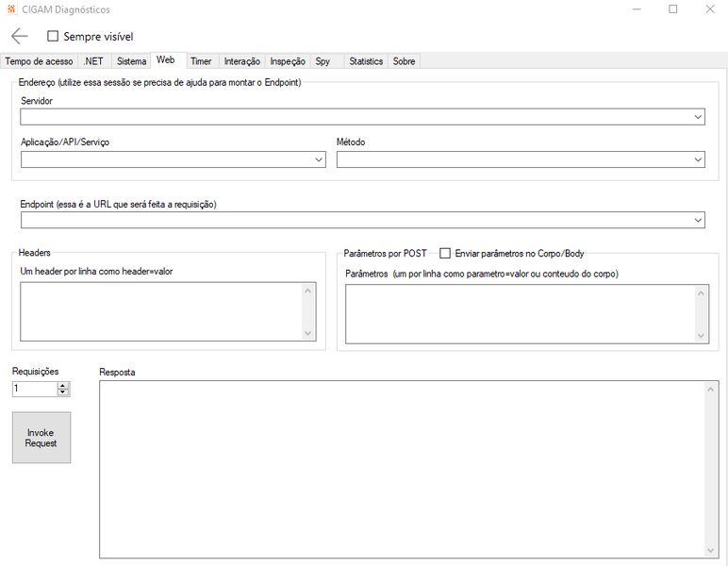Increase Requisições with the up spinner arrow
Screen dimensions: 728x566
[x=63, y=386]
